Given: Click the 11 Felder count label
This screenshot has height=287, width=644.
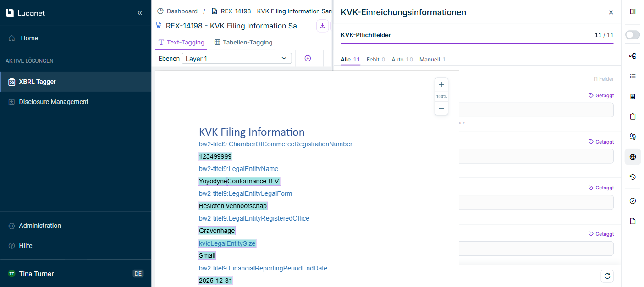Looking at the screenshot, I should [604, 79].
